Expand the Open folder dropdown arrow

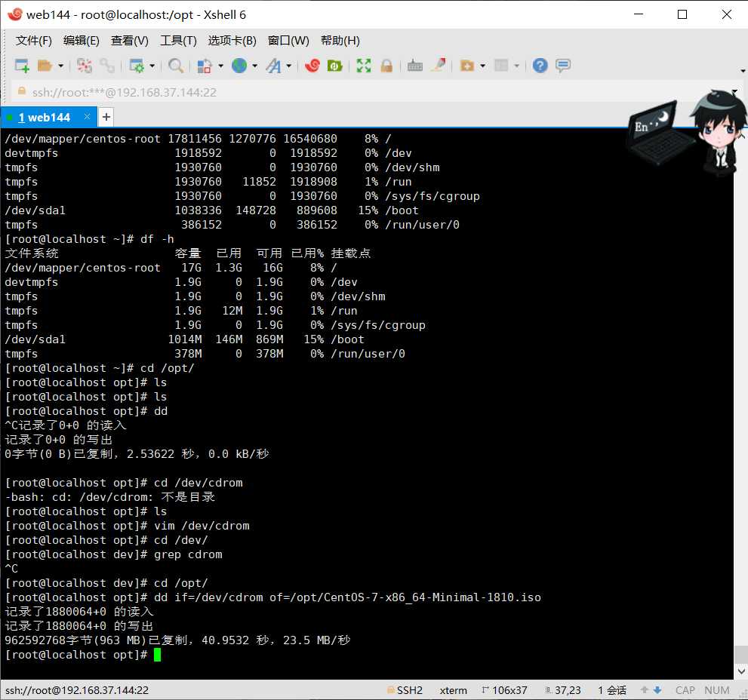(60, 66)
